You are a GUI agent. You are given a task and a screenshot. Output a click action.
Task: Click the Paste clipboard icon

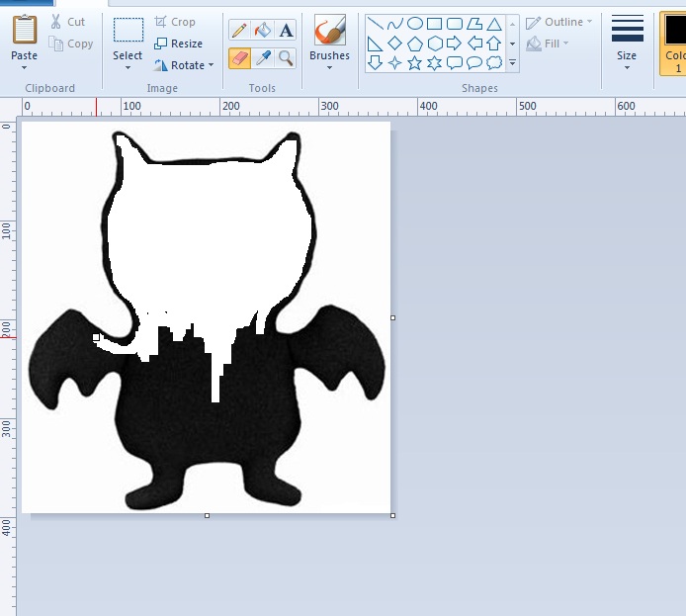25,30
